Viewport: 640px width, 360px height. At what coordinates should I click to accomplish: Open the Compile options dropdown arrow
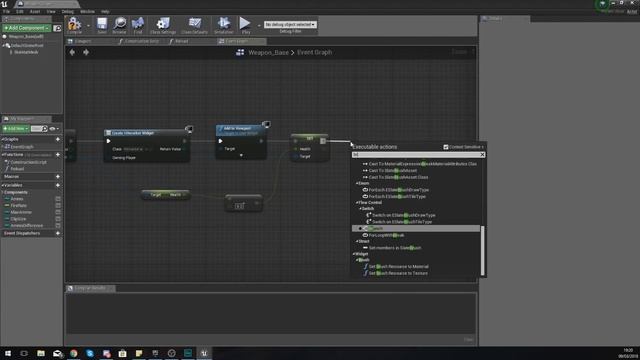point(89,25)
